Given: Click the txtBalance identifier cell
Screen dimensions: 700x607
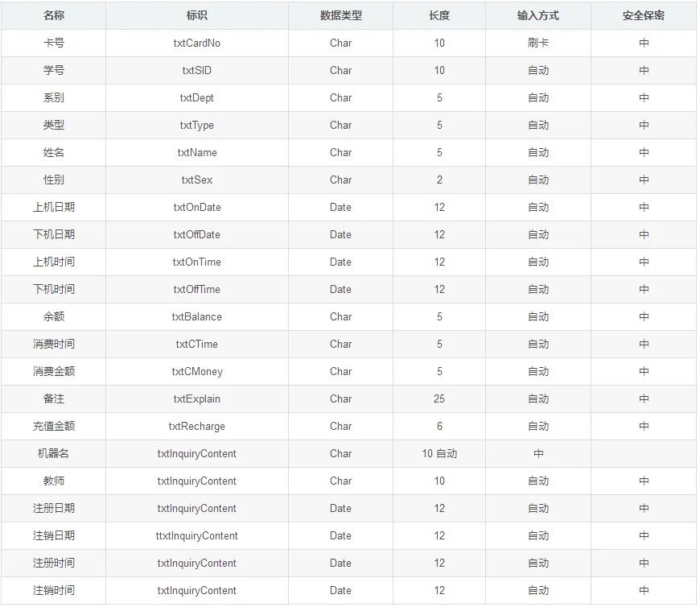Looking at the screenshot, I should point(197,316).
